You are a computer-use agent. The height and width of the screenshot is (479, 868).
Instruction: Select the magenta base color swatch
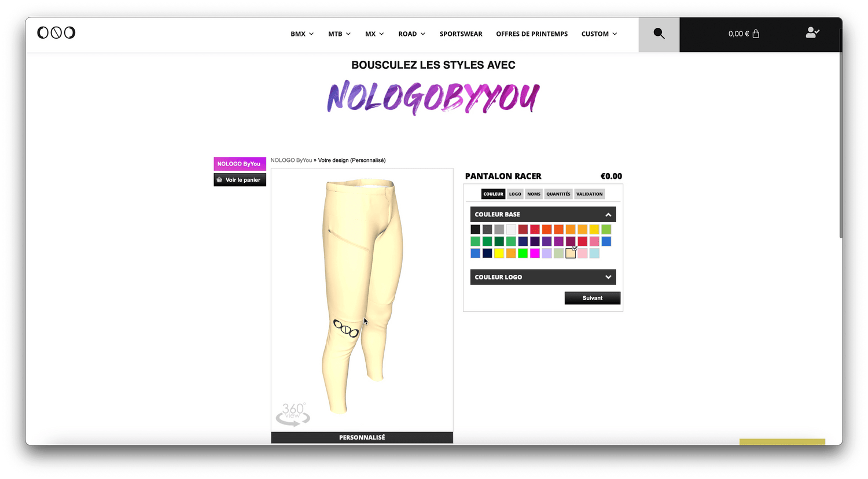pyautogui.click(x=535, y=253)
